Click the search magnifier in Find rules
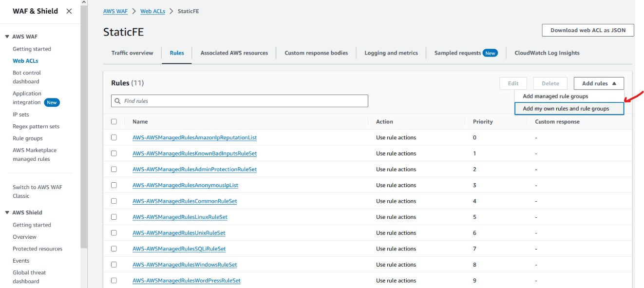This screenshot has width=644, height=288. pos(117,101)
